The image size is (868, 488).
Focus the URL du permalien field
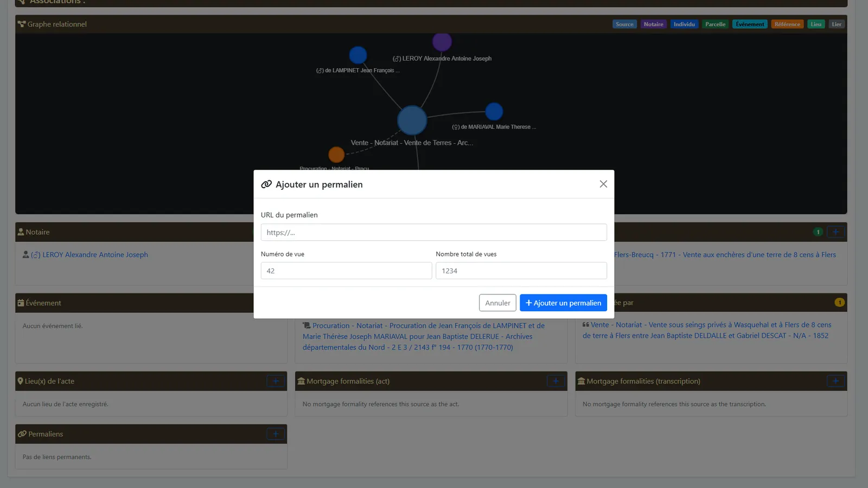[x=433, y=233]
